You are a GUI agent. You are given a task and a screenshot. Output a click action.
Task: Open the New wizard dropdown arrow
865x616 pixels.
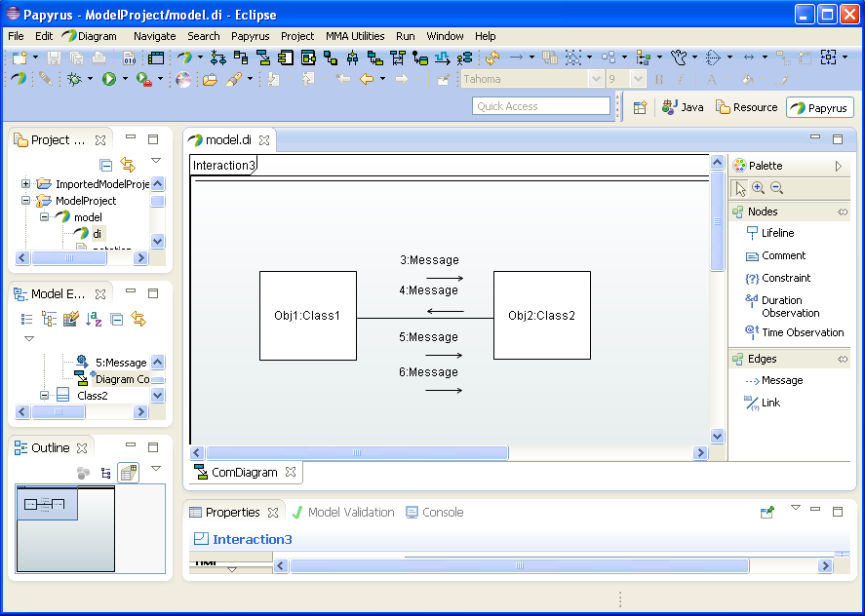[35, 58]
